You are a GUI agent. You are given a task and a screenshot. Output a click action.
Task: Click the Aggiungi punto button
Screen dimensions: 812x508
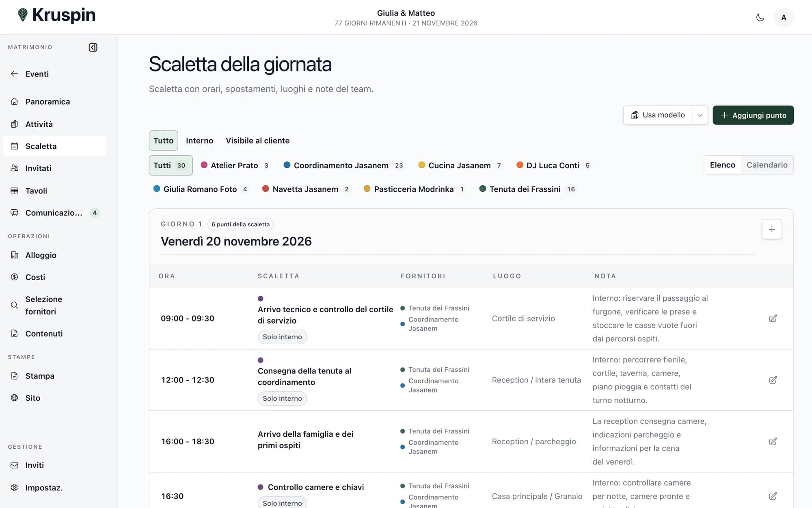753,115
